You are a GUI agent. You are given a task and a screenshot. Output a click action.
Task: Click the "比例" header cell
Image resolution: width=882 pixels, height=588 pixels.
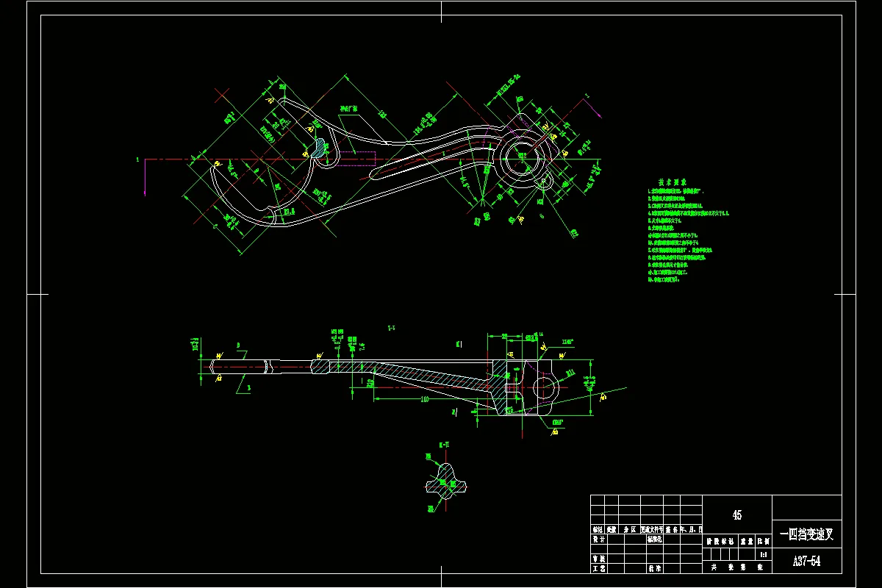point(764,541)
